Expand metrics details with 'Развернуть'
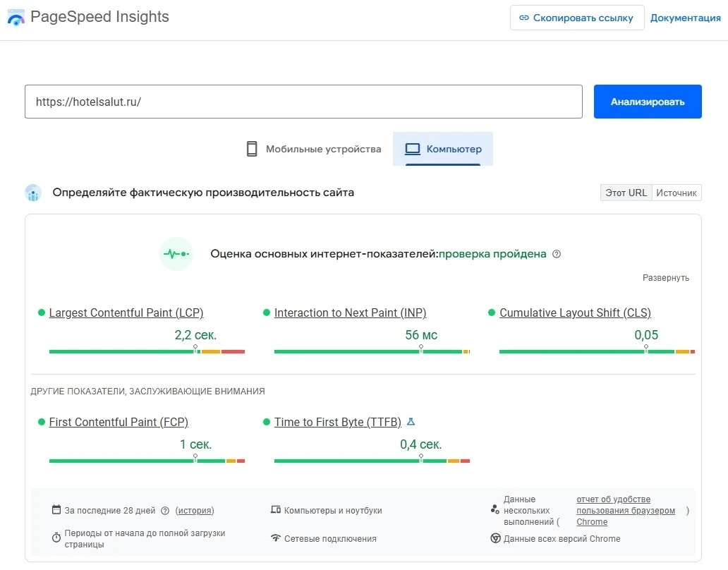Image resolution: width=728 pixels, height=570 pixels. tap(665, 278)
